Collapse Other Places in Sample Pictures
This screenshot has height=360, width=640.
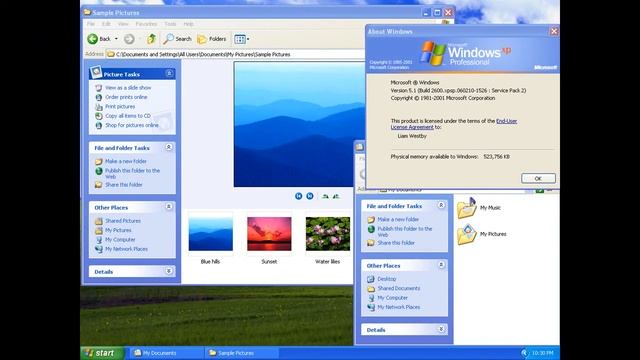(x=169, y=207)
